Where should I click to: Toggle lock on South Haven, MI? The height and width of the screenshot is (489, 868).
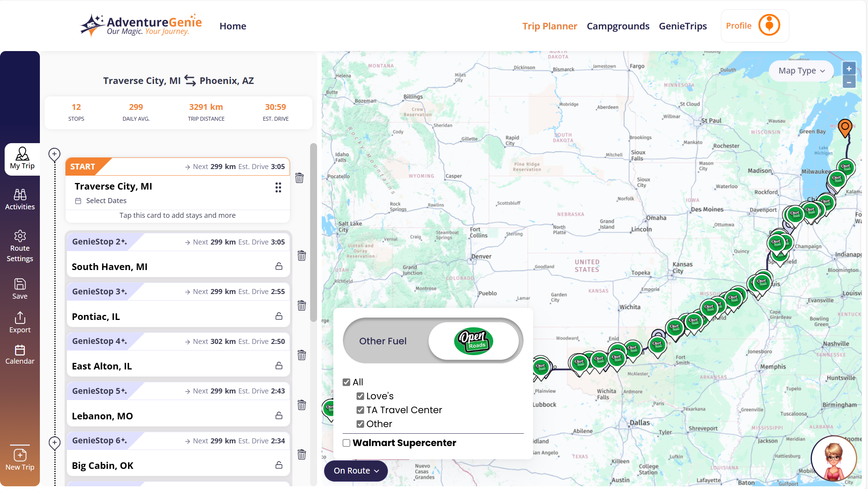(x=279, y=266)
